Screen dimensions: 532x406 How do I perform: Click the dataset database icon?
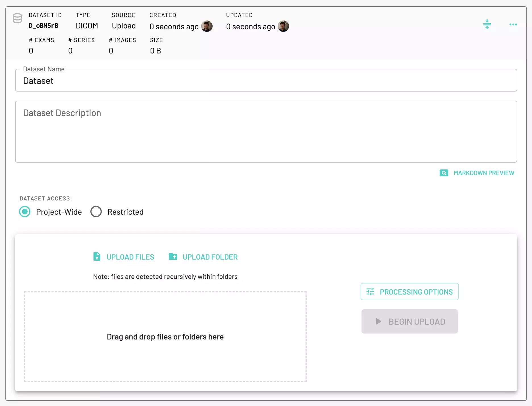click(17, 18)
